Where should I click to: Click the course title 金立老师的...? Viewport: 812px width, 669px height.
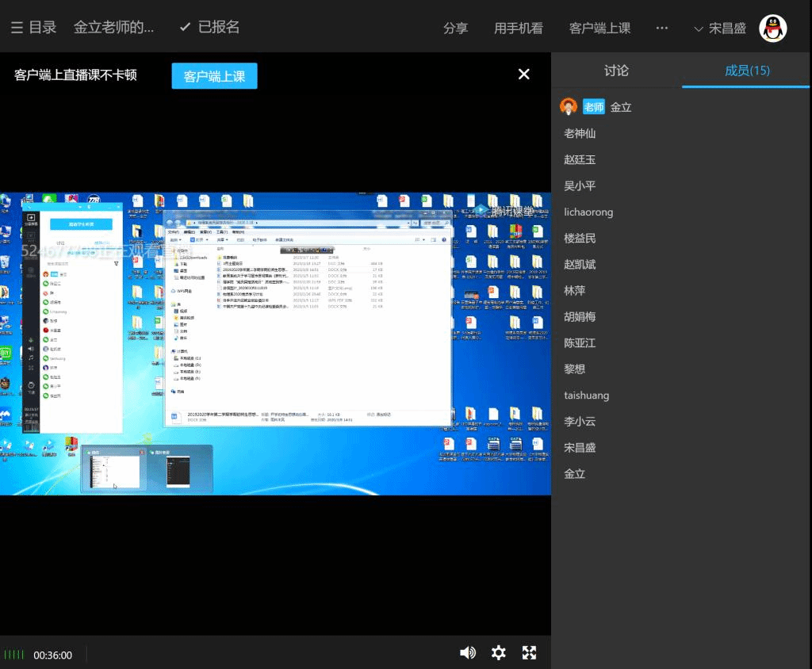point(113,27)
